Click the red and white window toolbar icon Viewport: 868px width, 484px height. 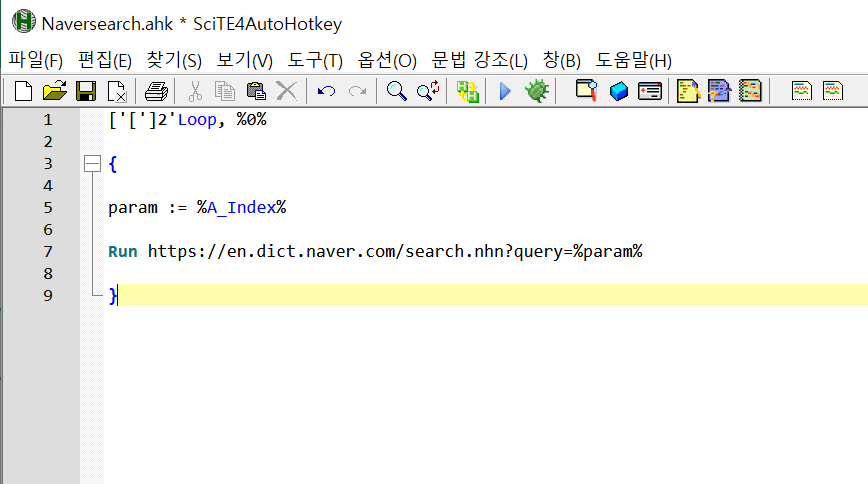point(649,91)
